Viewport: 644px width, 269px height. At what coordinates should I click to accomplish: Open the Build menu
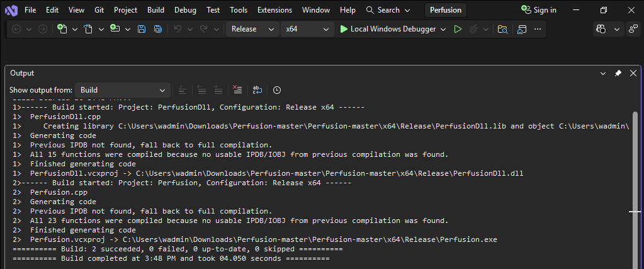(155, 10)
